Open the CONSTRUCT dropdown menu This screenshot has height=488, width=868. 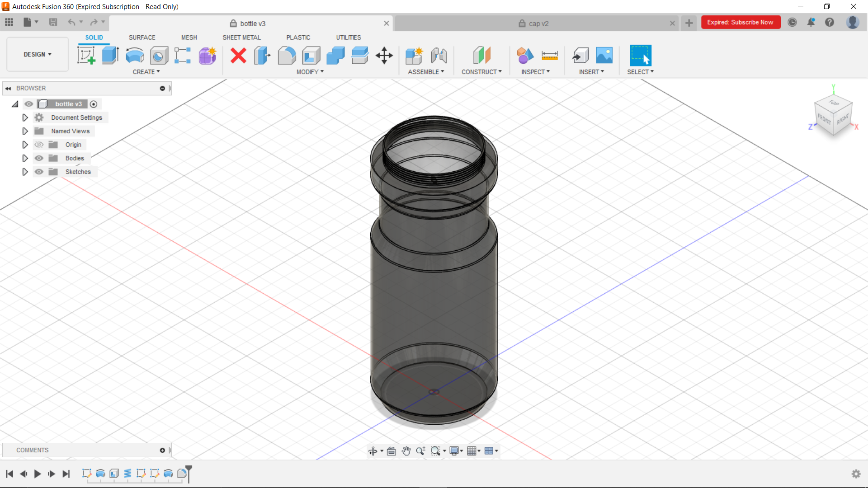tap(481, 72)
